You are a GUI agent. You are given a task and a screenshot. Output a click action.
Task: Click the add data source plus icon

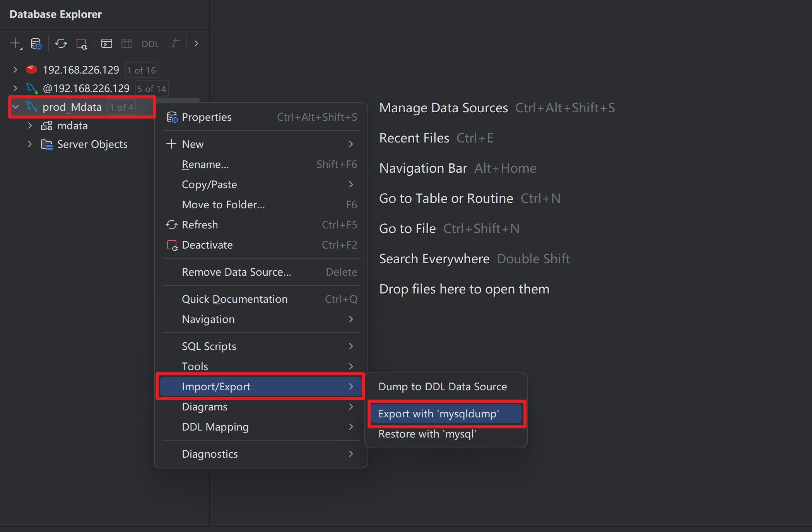[15, 43]
